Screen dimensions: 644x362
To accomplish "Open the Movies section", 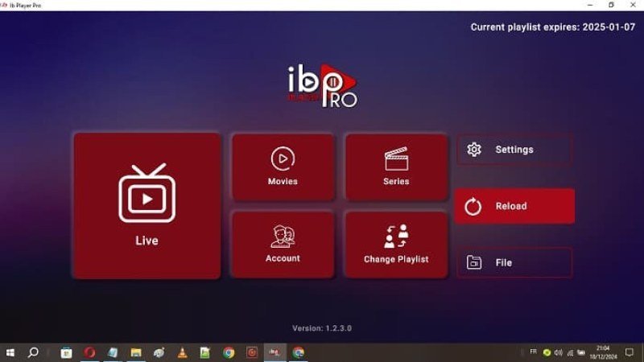I will [x=283, y=167].
